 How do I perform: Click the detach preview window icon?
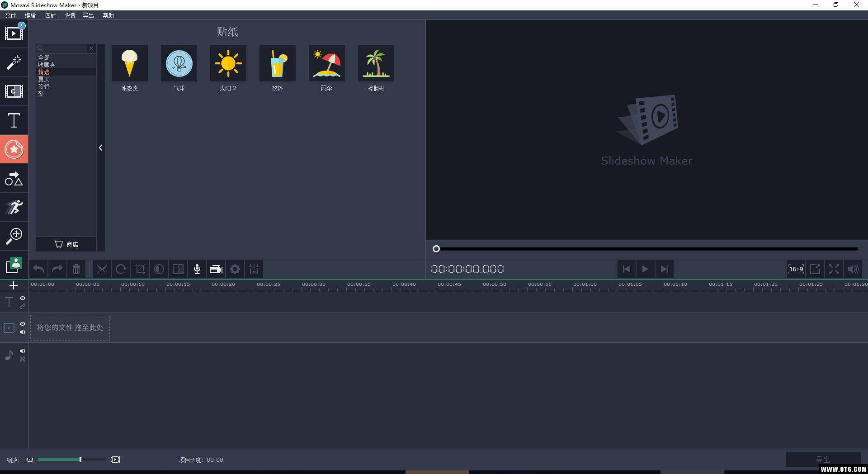coord(815,269)
